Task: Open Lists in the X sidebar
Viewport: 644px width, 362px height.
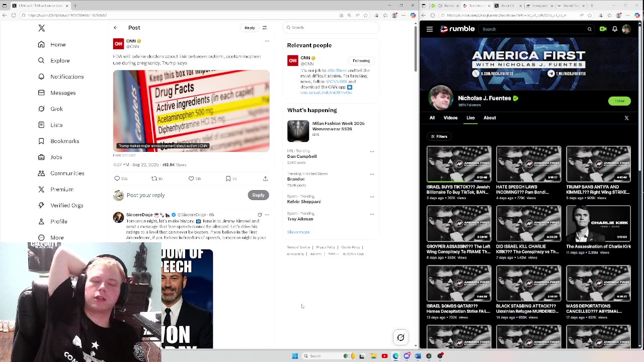Action: coord(50,125)
